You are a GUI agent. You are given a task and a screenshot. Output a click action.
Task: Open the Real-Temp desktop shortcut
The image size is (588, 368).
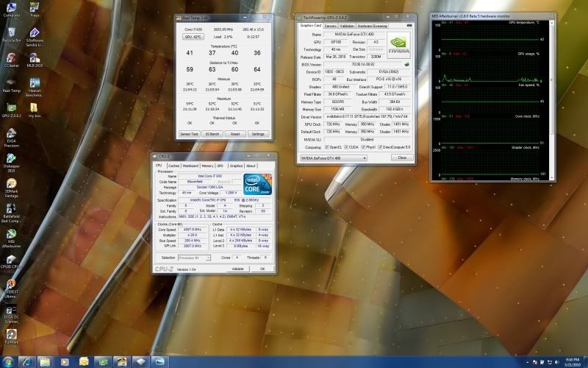[x=11, y=85]
